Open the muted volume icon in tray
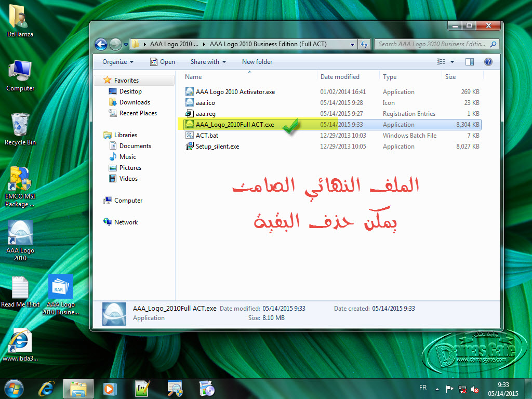Viewport: 532px width, 399px height. point(475,389)
